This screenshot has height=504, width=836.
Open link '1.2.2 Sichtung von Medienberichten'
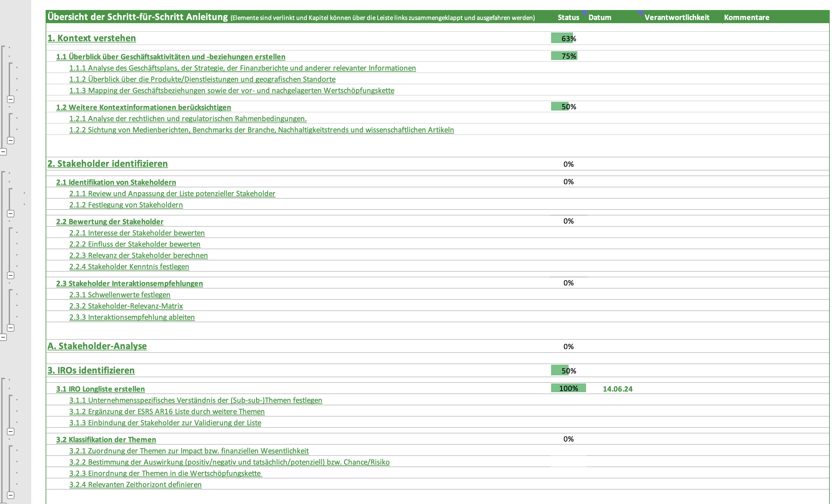pyautogui.click(x=261, y=130)
